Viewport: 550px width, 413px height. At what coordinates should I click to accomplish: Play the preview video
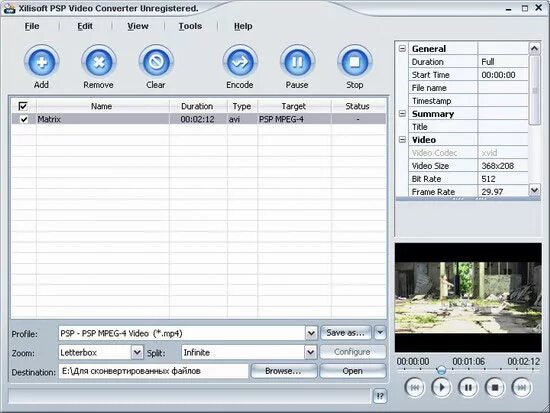point(441,387)
